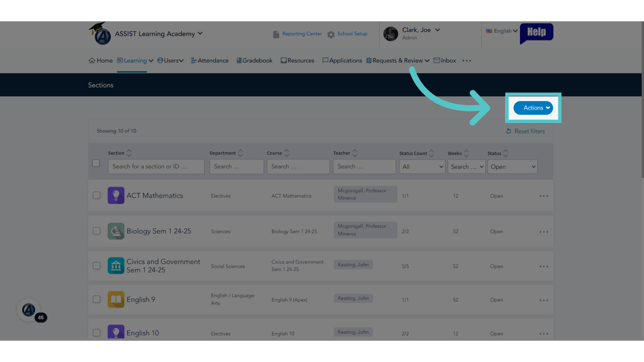Image resolution: width=644 pixels, height=362 pixels.
Task: Open the Help speech bubble
Action: [536, 33]
